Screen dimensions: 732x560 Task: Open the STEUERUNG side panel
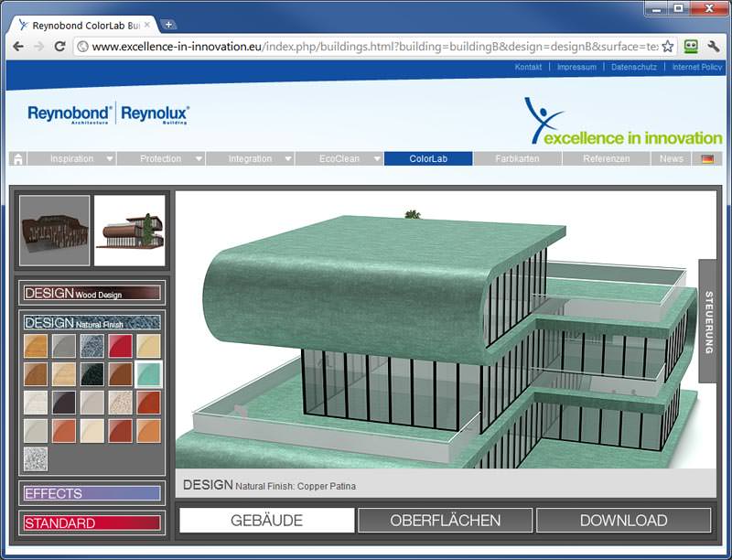[x=708, y=321]
